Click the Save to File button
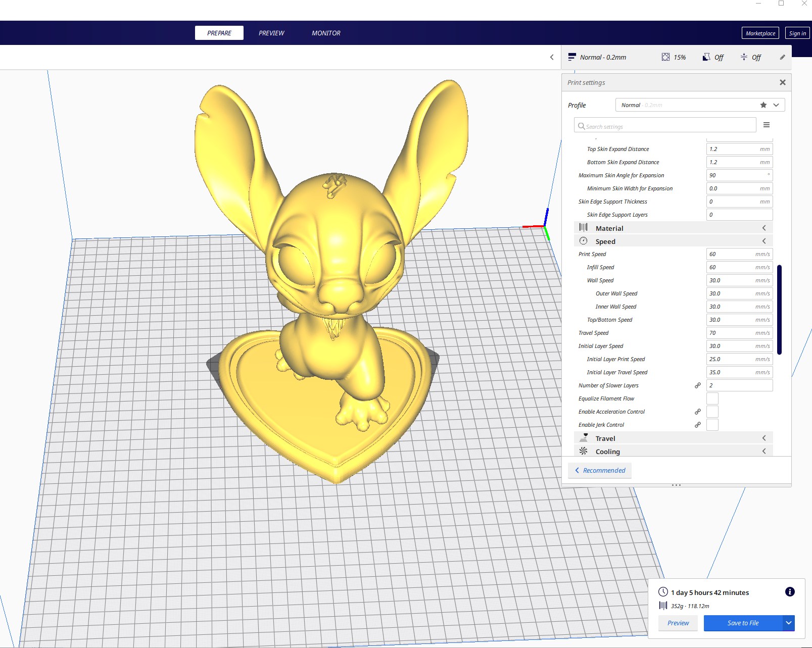This screenshot has width=812, height=648. (743, 623)
